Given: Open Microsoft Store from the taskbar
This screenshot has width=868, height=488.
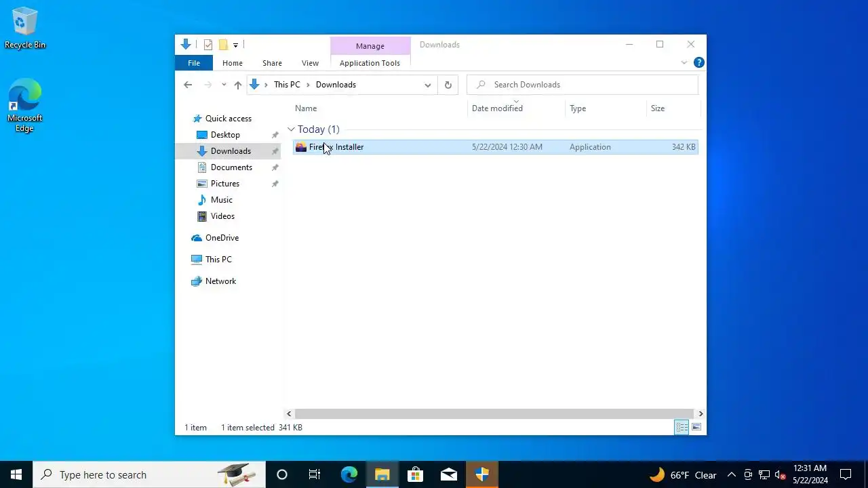Looking at the screenshot, I should (x=415, y=474).
